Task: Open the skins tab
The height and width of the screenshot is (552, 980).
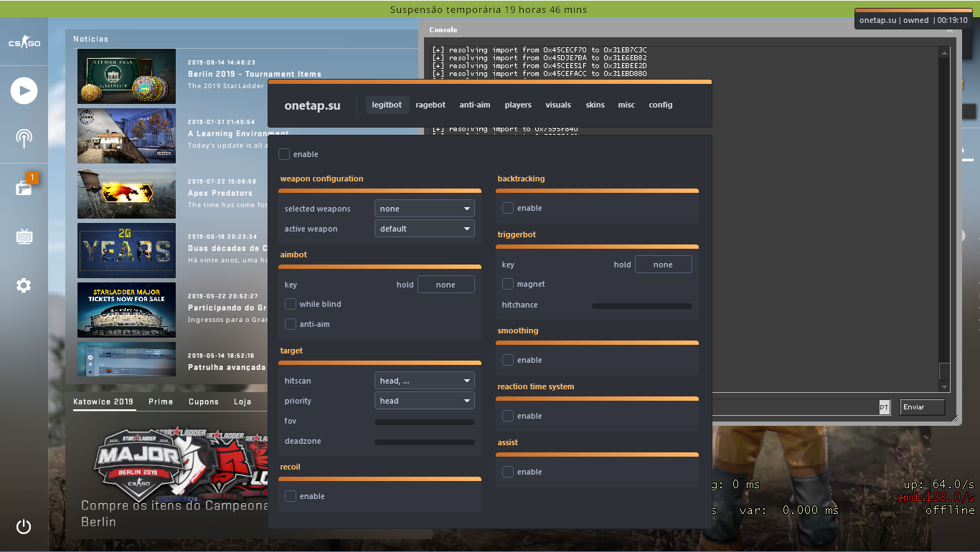Action: (x=595, y=105)
